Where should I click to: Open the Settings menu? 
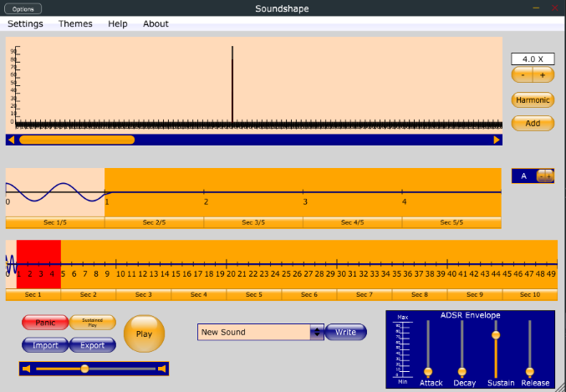25,24
